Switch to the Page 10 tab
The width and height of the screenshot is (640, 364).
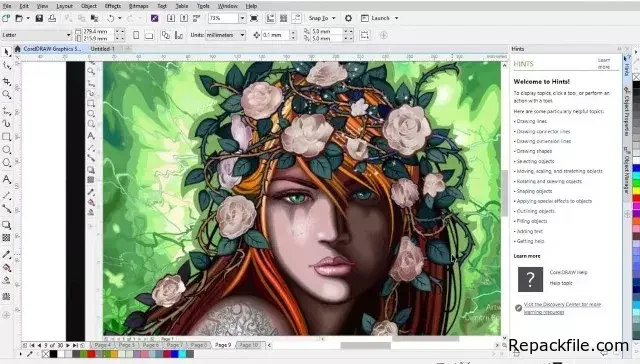pos(249,345)
